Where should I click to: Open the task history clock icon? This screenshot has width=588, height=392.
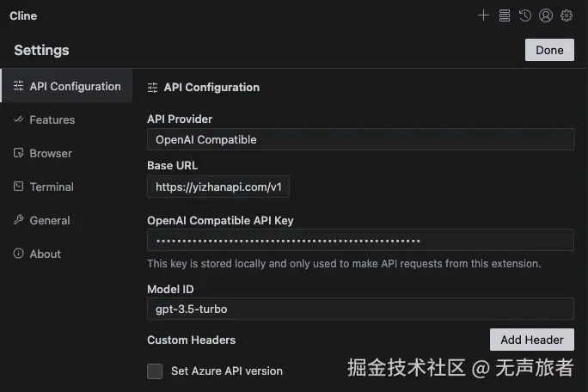click(x=524, y=15)
